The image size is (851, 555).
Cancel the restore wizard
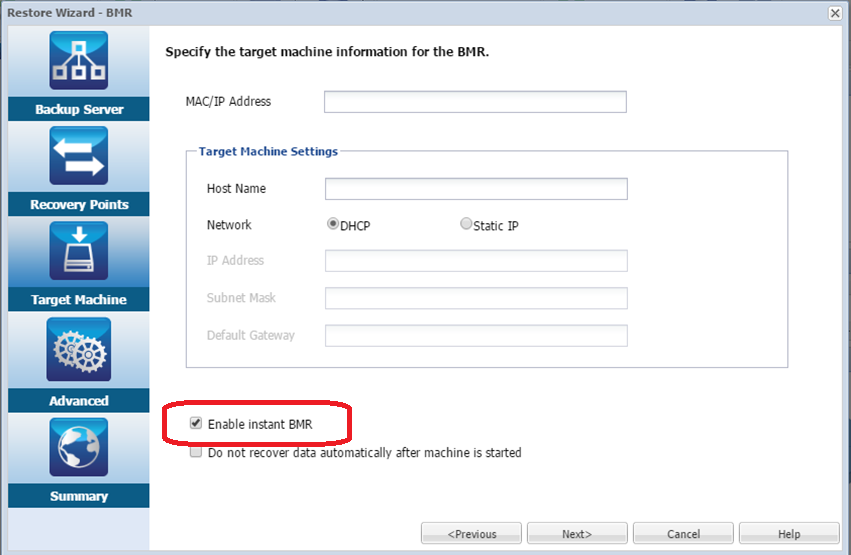683,534
